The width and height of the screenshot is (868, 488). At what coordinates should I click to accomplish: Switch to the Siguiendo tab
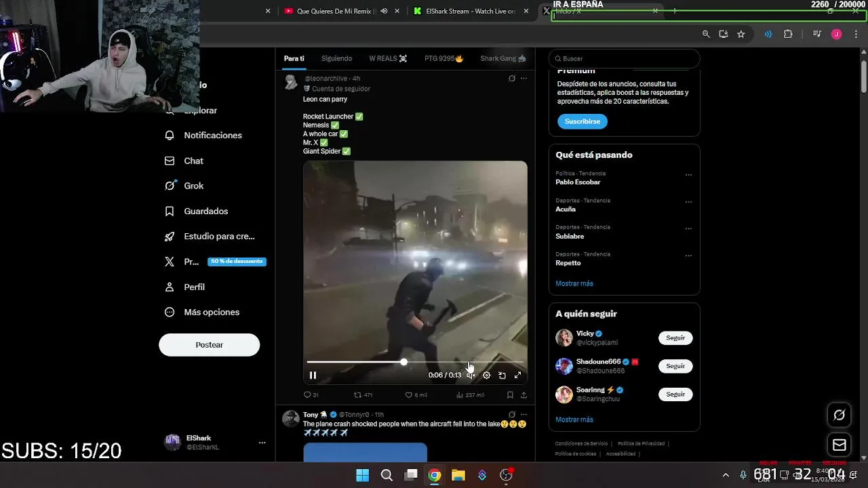pos(336,58)
